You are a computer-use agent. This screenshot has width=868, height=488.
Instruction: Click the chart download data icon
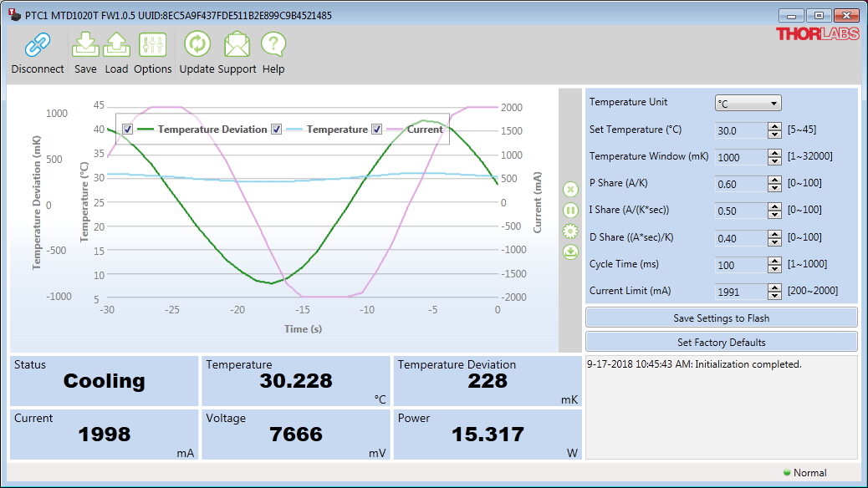tap(570, 252)
